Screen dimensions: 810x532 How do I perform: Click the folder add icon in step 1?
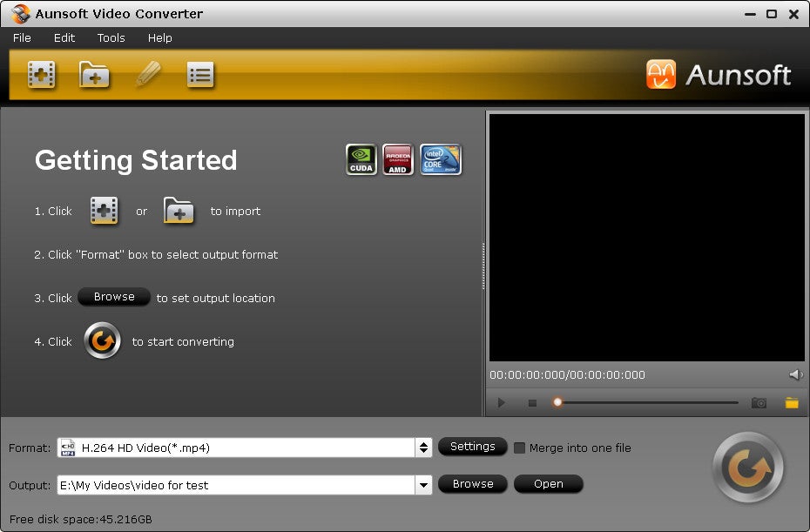point(179,211)
